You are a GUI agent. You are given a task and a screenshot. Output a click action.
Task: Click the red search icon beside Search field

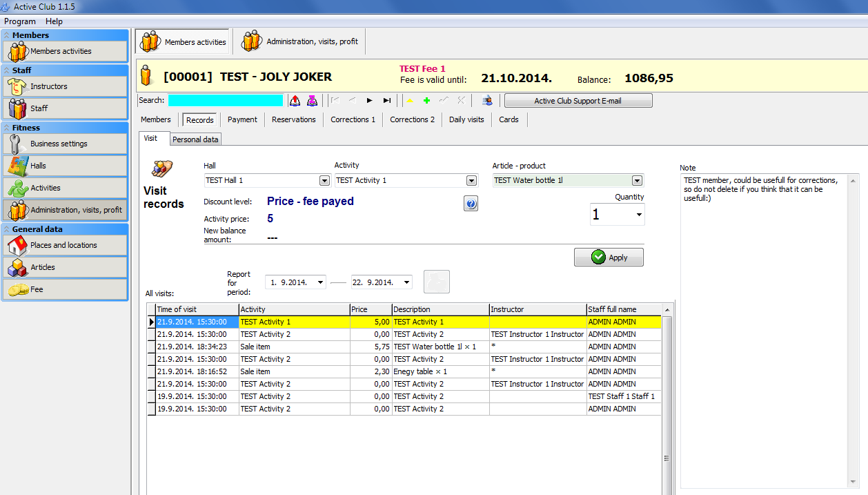coord(295,101)
